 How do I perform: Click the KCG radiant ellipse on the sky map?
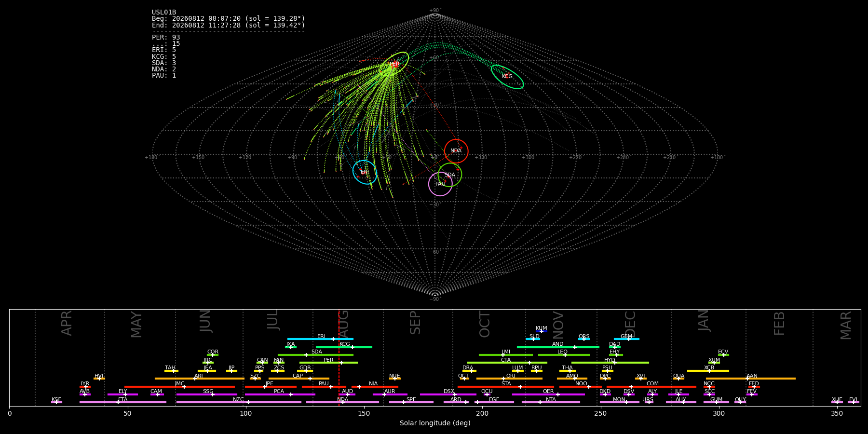(507, 77)
